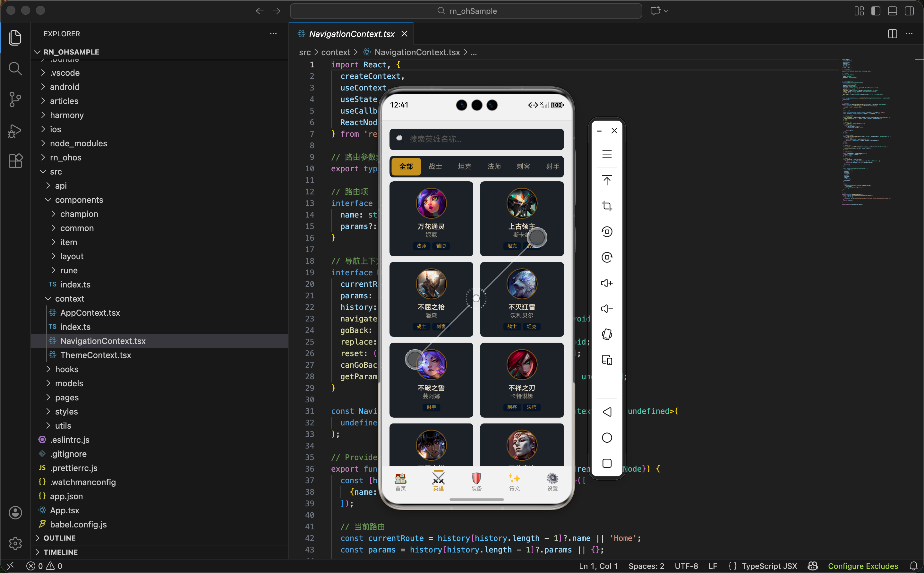
Task: Open the Source Control view
Action: click(15, 100)
